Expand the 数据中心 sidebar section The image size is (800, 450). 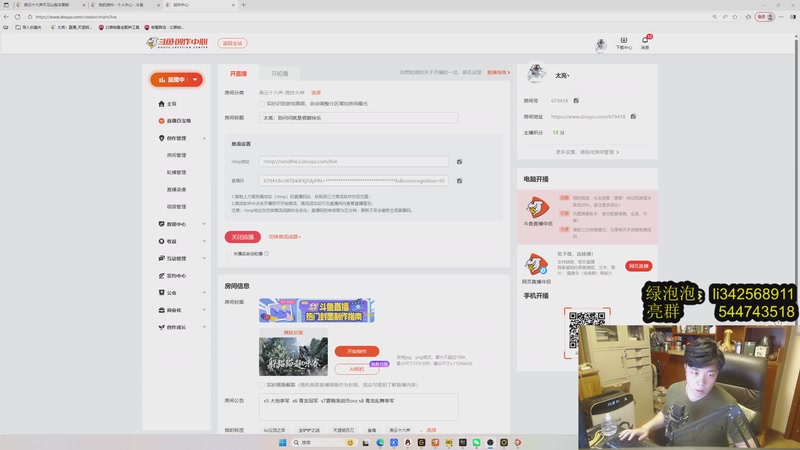click(204, 224)
